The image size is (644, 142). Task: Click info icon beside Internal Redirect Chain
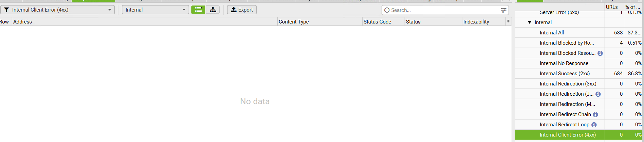(x=595, y=114)
